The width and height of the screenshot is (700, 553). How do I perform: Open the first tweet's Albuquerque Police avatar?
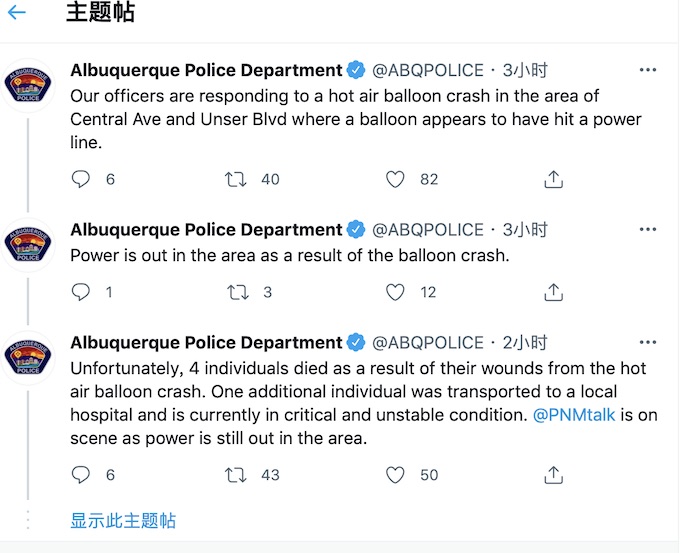[x=28, y=85]
